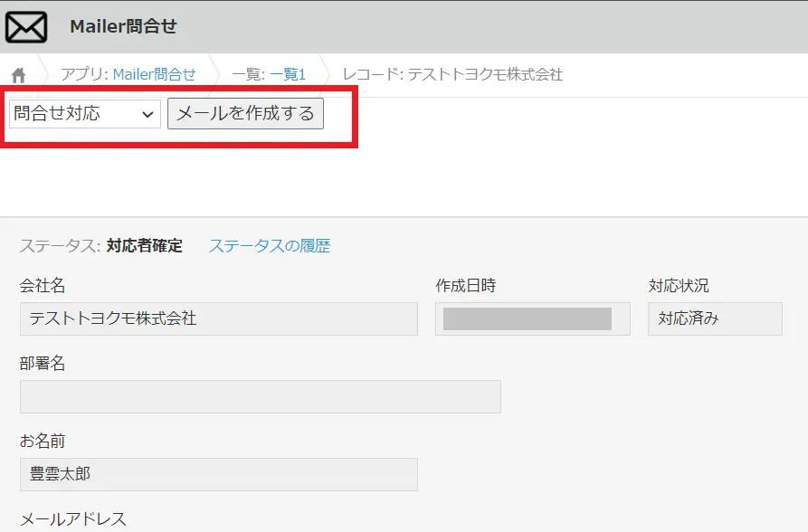
Task: Click the レコード: テストトヨクモ株式会社 breadcrumb text
Action: click(452, 75)
